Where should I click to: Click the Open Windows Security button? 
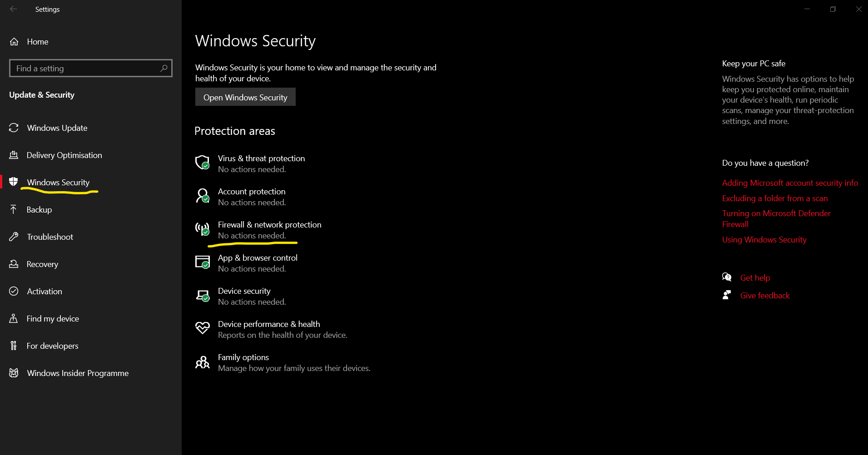pos(245,97)
